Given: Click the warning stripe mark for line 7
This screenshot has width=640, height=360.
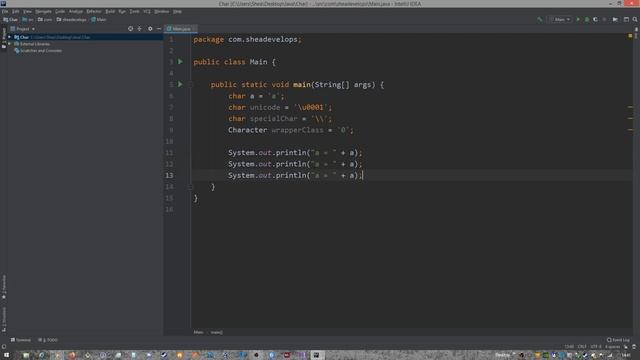Looking at the screenshot, I should [630, 107].
